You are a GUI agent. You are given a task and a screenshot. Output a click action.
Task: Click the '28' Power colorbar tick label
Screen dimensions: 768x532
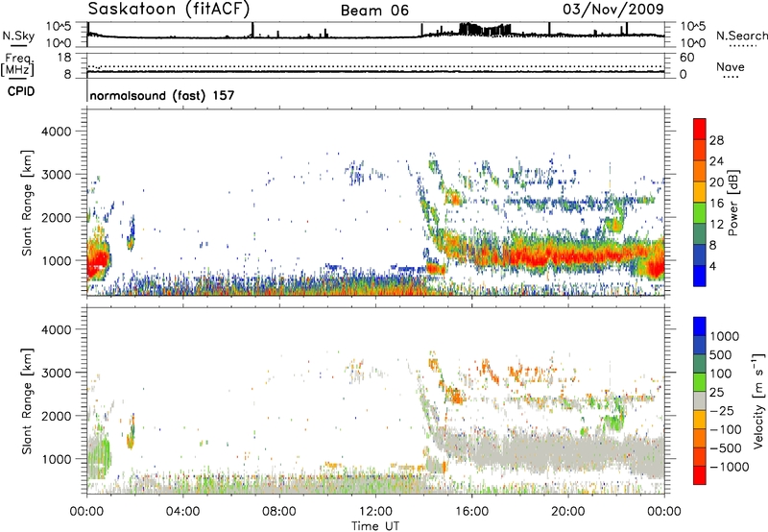pyautogui.click(x=716, y=140)
